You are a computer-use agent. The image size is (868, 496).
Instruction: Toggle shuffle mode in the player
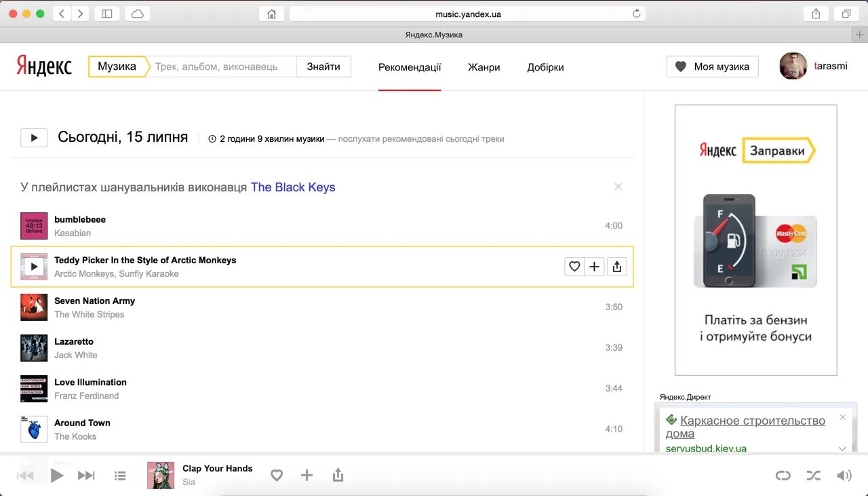(x=813, y=476)
